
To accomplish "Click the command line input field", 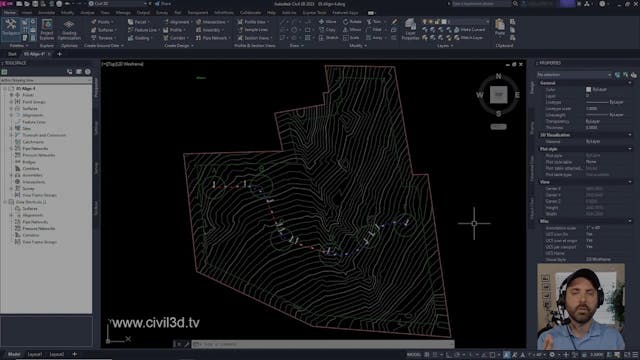I will [x=322, y=344].
